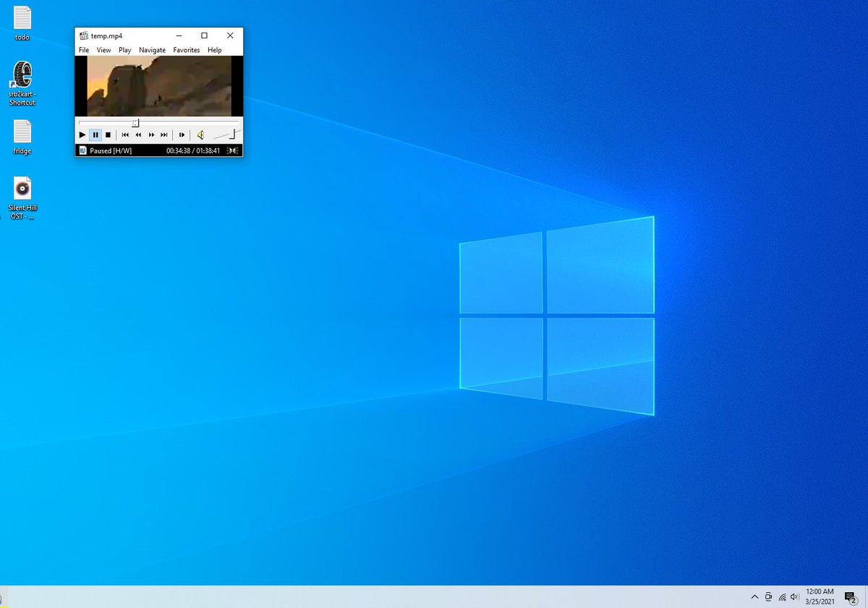This screenshot has height=608, width=868.
Task: Open the Favorites menu
Action: (x=187, y=50)
